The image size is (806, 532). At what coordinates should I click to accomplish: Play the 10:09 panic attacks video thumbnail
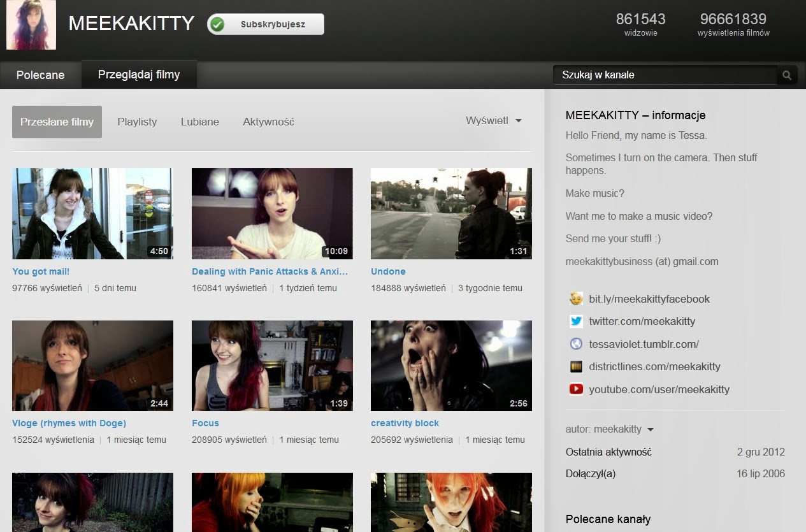[x=272, y=213]
